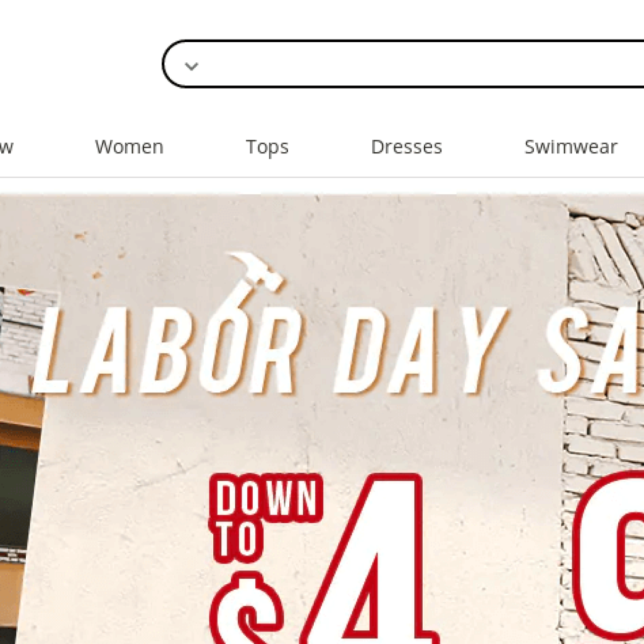Click the word LABOR in the banner
The image size is (644, 644).
coord(166,350)
